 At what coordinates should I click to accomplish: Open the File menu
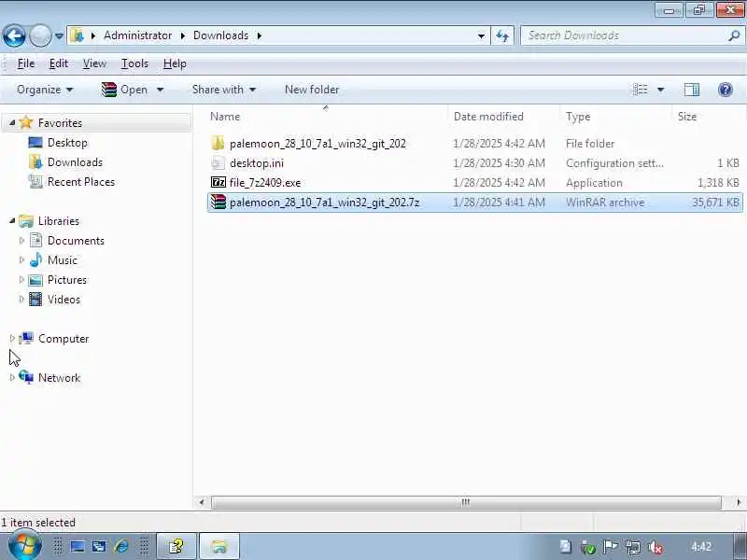pos(26,63)
